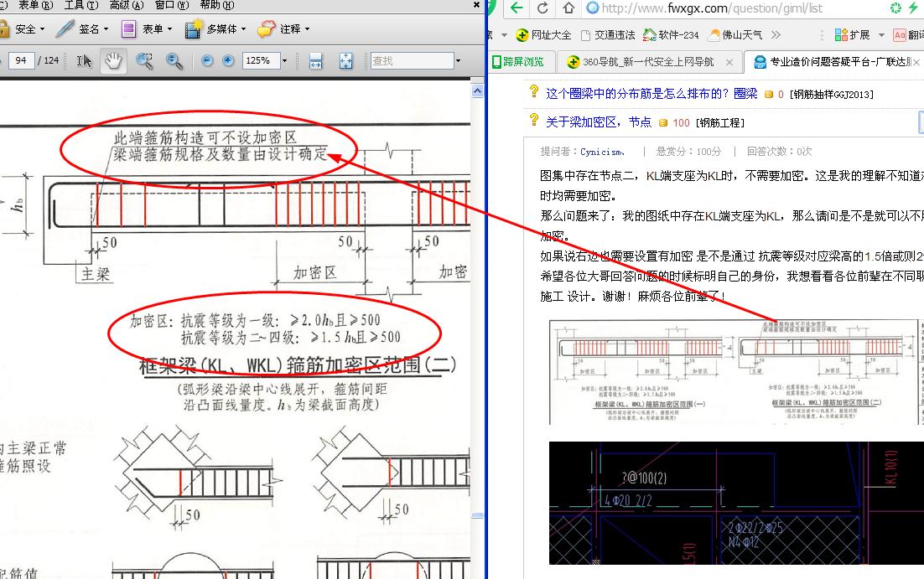
Task: Open the 网址大全 bookmark
Action: [543, 34]
